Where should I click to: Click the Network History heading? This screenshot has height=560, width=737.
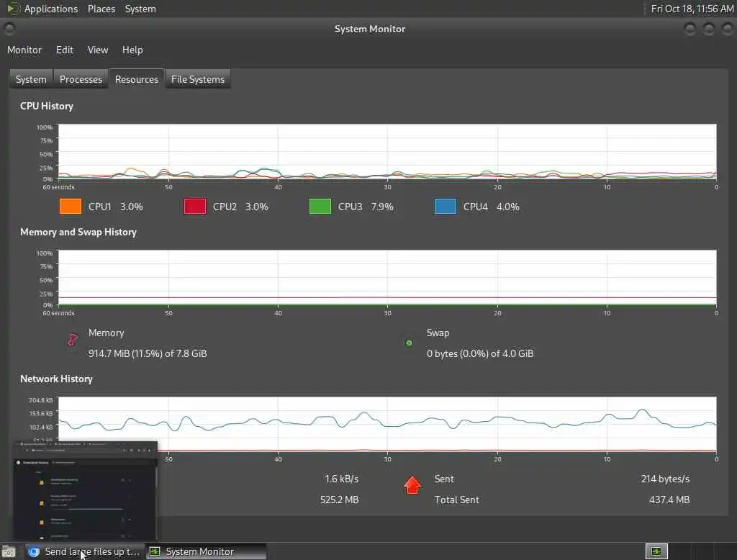click(56, 379)
